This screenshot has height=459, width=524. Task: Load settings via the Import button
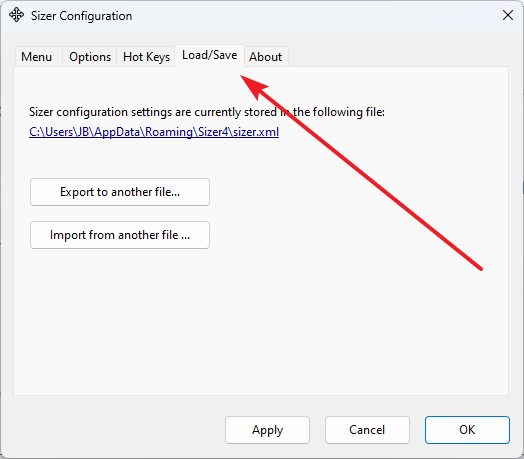[120, 235]
